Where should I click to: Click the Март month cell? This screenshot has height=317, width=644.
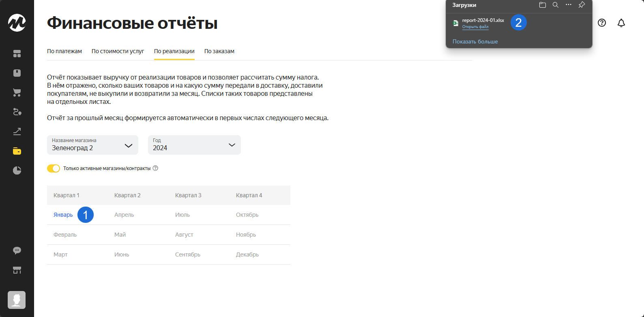click(x=60, y=254)
